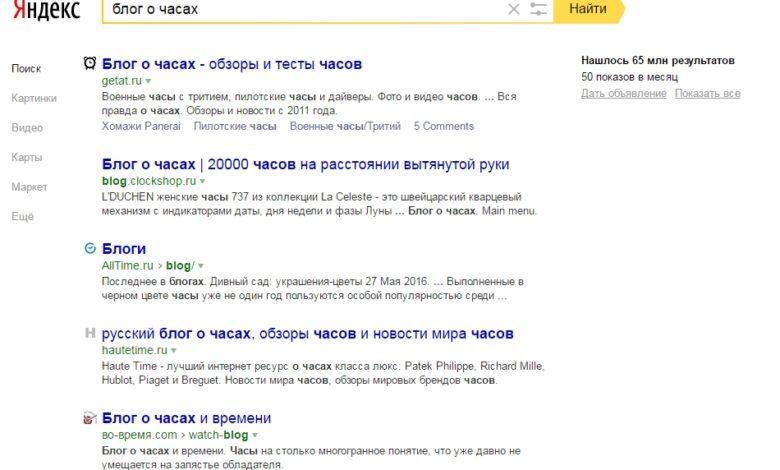Viewport: 780px width, 470px height.
Task: Open the Ещё menu
Action: point(23,216)
